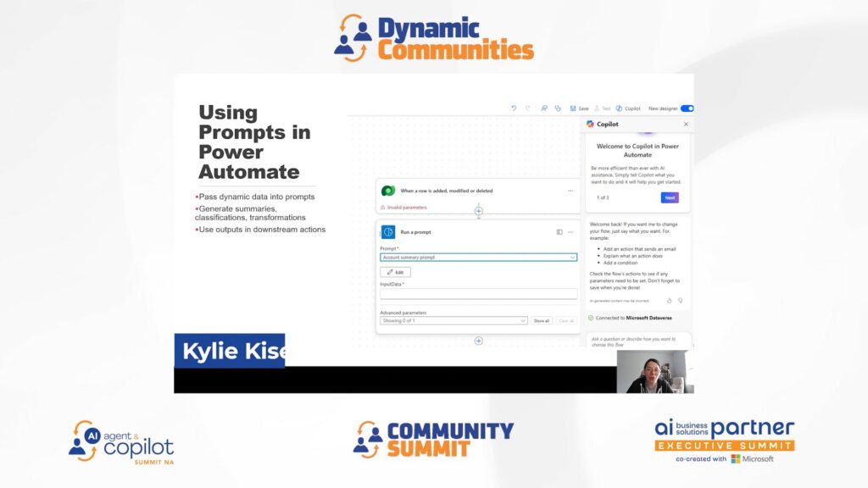The width and height of the screenshot is (868, 488).
Task: Click the Redo arrow in the toolbar
Action: click(x=527, y=108)
